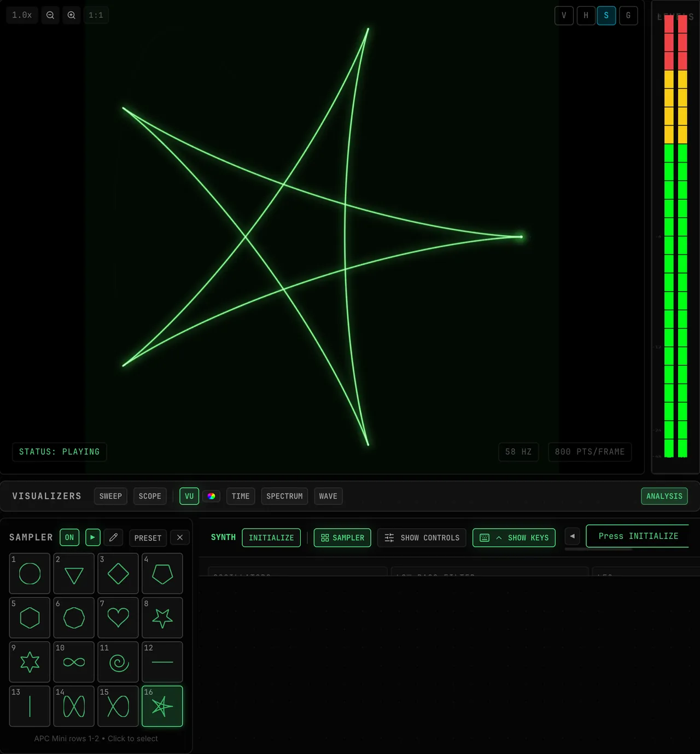Screen dimensions: 700x754
Task: Reset scope zoom to 1:1
Action: pyautogui.click(x=96, y=15)
